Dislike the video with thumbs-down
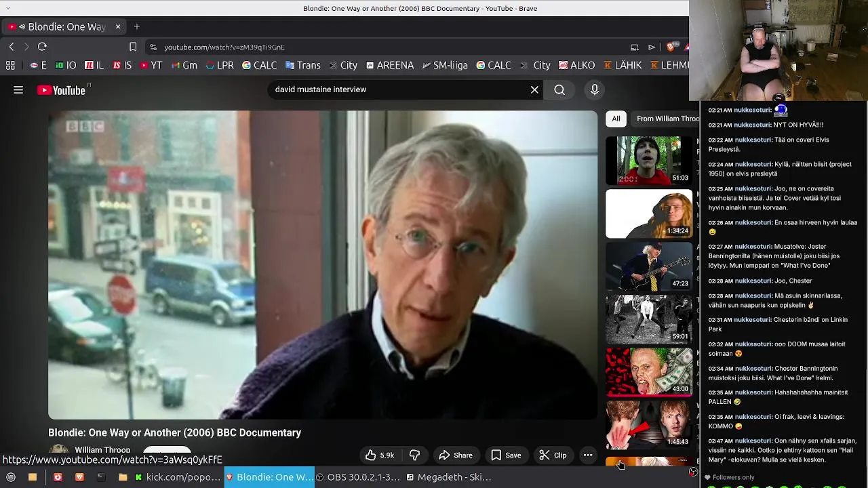Screen dimensions: 868x488 point(415,455)
